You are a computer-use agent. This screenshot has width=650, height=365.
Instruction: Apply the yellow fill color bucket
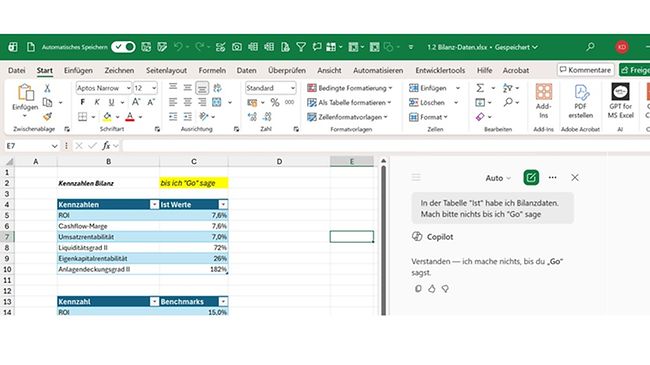(107, 117)
